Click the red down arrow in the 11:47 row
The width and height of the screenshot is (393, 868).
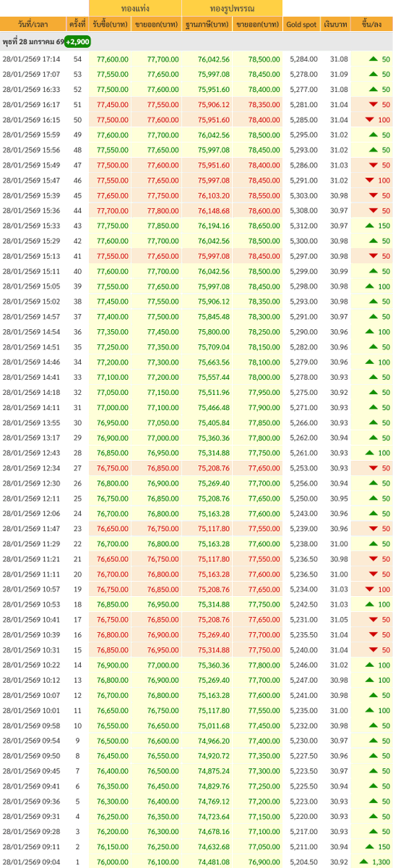(x=373, y=529)
